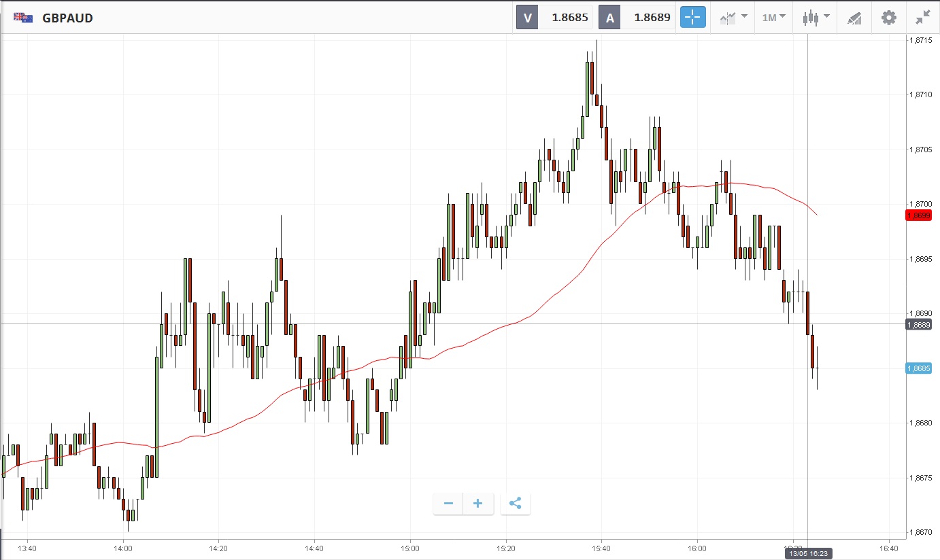
Task: Click the grey 1,8689 crosshair price label
Action: point(918,325)
